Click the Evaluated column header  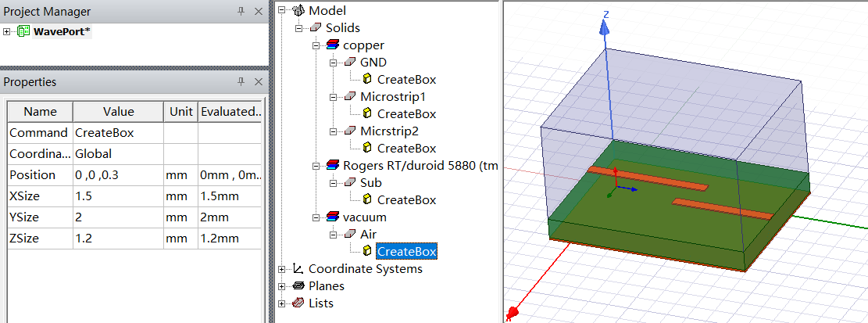[x=230, y=112]
